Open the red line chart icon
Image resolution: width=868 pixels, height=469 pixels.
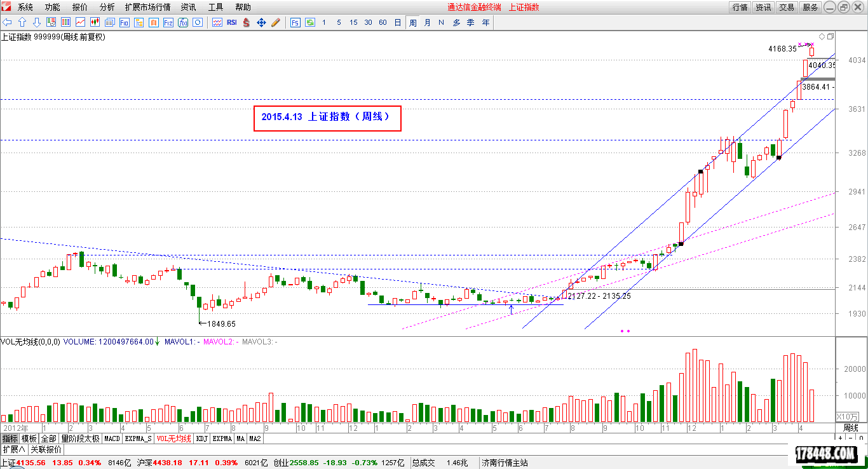[80, 22]
